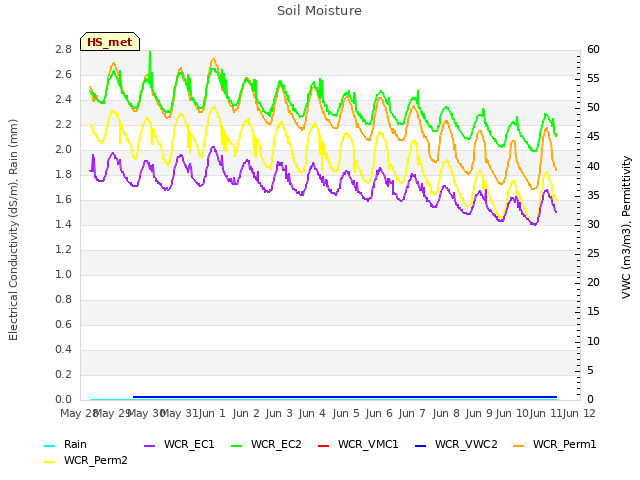Image resolution: width=640 pixels, height=480 pixels.
Task: Click the 0.2 left axis tick label
Action: tap(63, 374)
